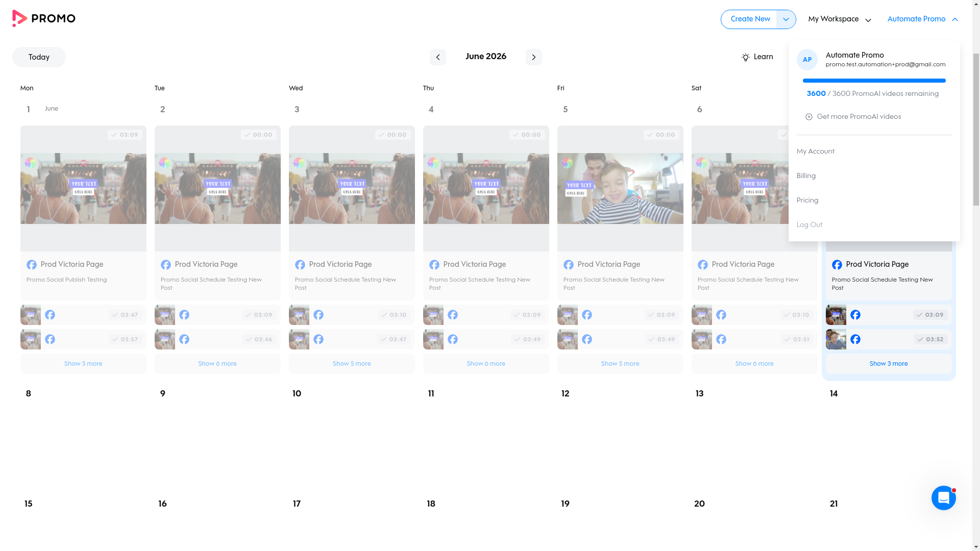This screenshot has width=980, height=551.
Task: Click day number 10
Action: click(x=297, y=394)
